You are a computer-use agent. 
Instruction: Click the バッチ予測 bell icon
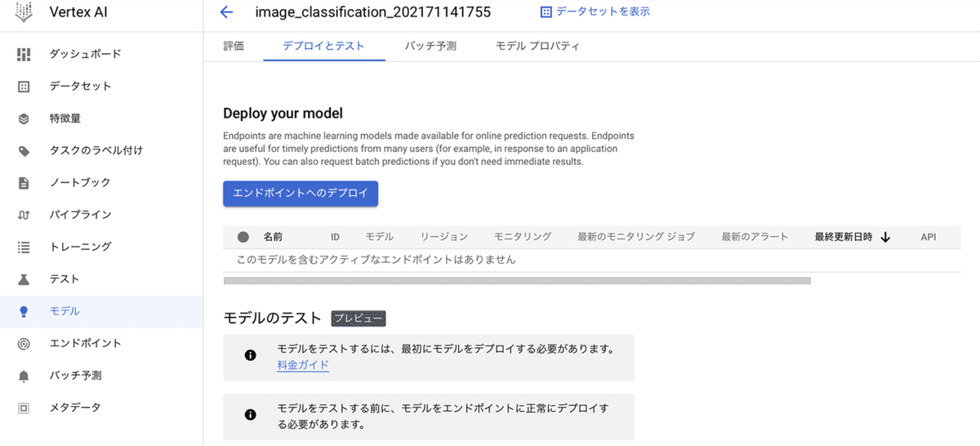click(24, 376)
